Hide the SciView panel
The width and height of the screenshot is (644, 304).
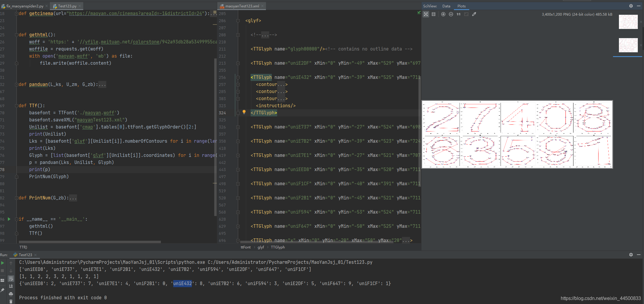pos(639,6)
